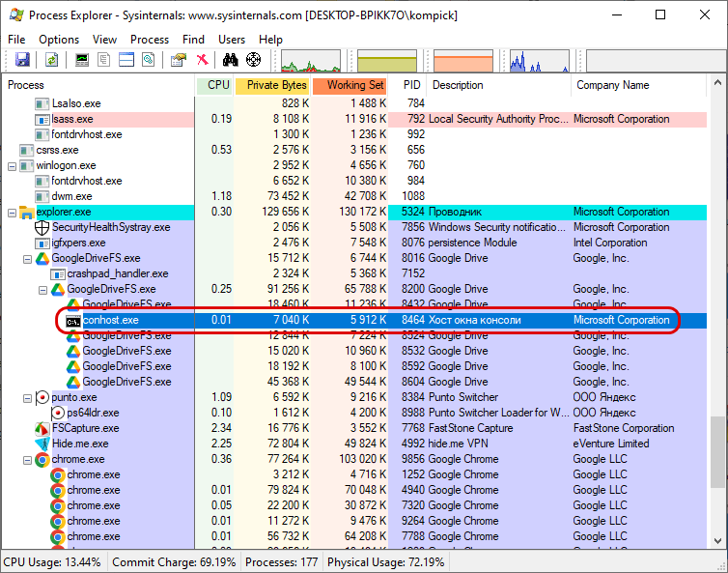
Task: Click the punto.exe icon
Action: [x=42, y=397]
